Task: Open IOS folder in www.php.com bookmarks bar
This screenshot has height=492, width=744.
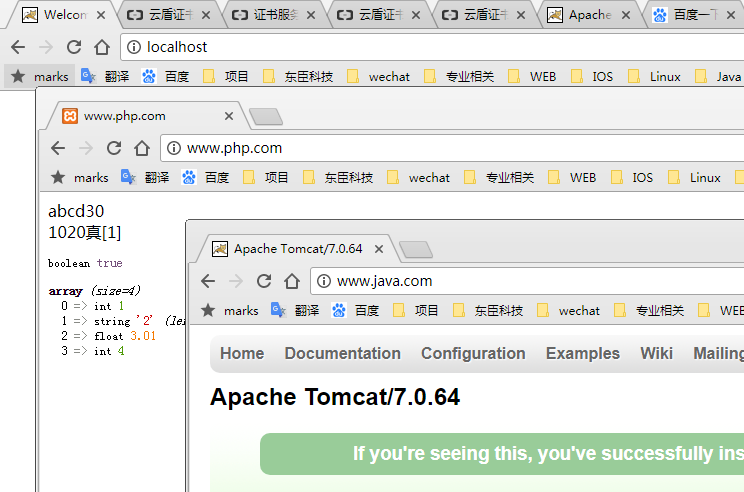Action: (x=632, y=177)
